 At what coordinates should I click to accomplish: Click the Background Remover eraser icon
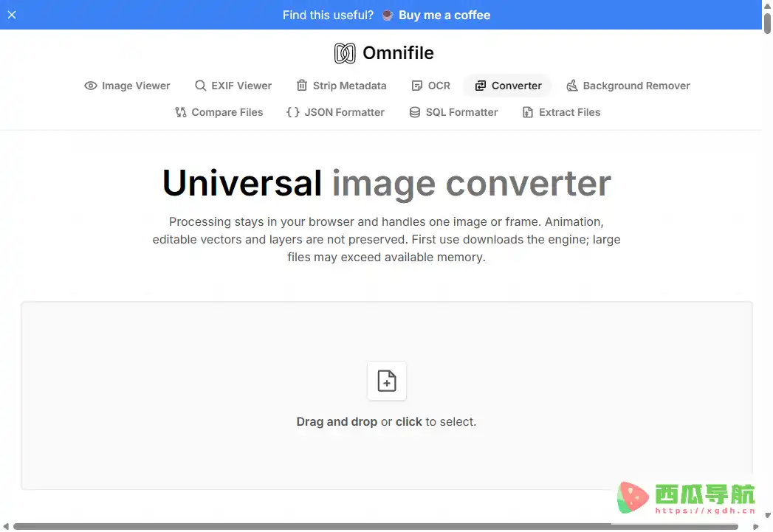tap(572, 86)
